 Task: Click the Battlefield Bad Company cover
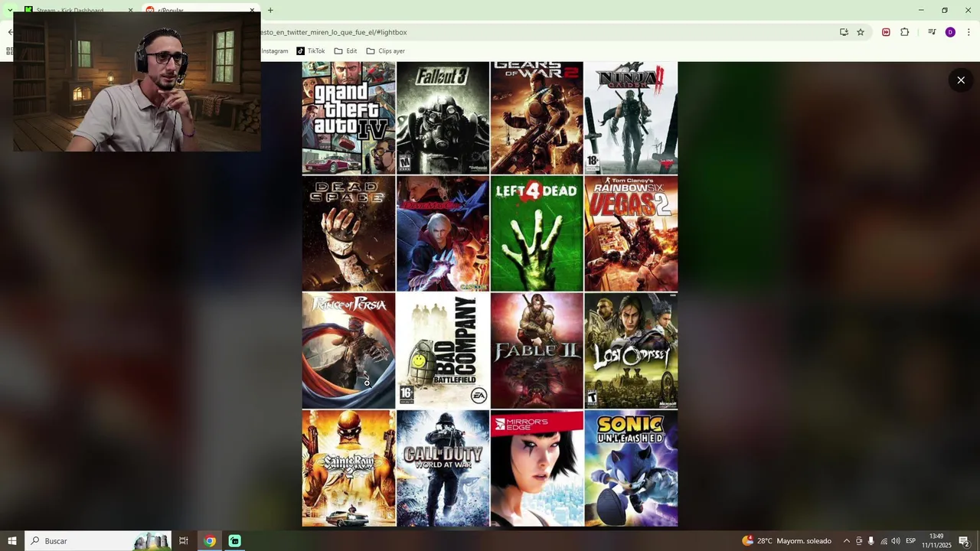point(443,351)
